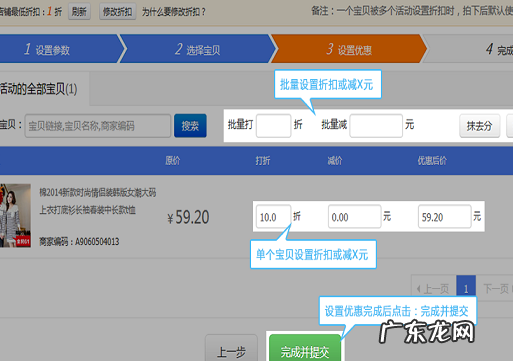
Task: Edit the discounted price field 59.20
Action: tap(445, 217)
